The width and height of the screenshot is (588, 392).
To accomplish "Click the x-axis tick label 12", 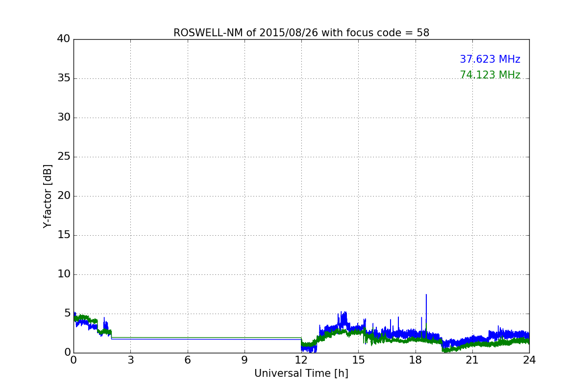I will point(301,360).
